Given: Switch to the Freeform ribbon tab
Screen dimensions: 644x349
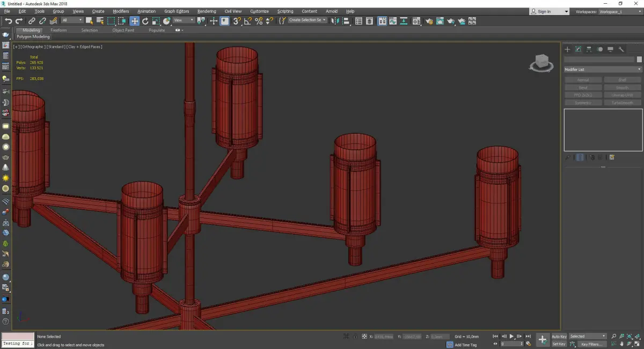Looking at the screenshot, I should tap(58, 30).
